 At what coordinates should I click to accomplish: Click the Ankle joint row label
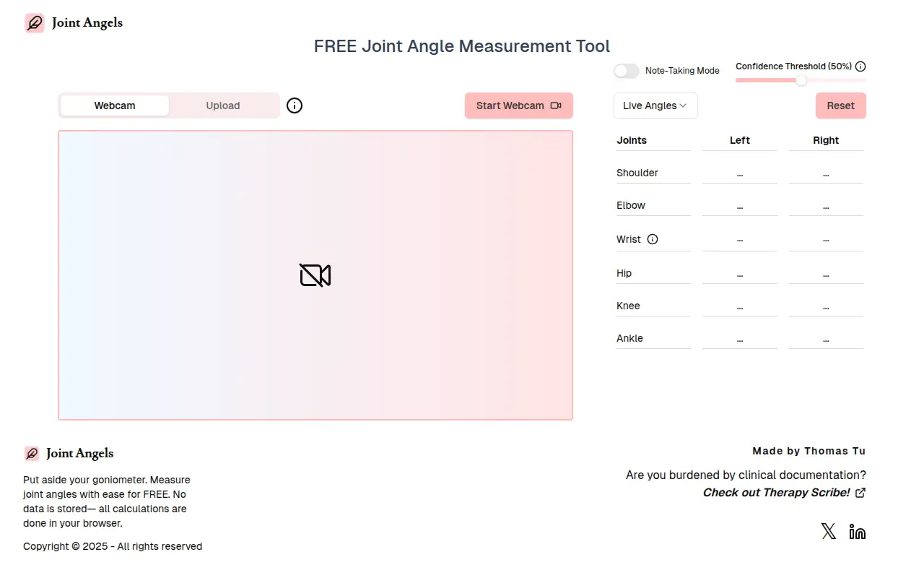coord(629,338)
